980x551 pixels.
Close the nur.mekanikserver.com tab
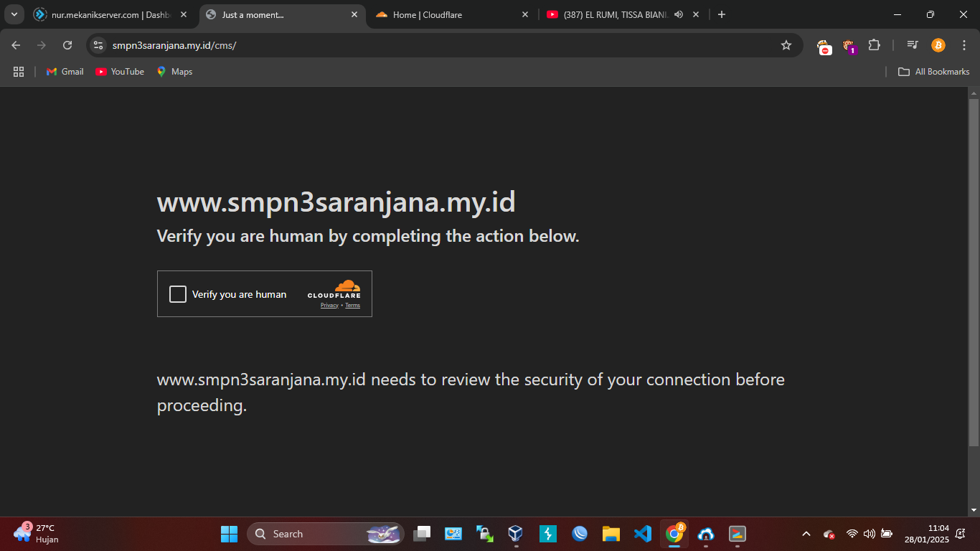tap(183, 14)
